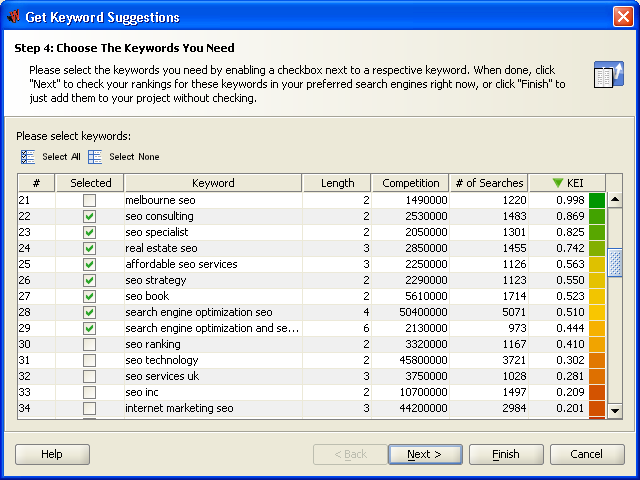640x480 pixels.
Task: Enable the seo technology checkbox
Action: pyautogui.click(x=89, y=360)
